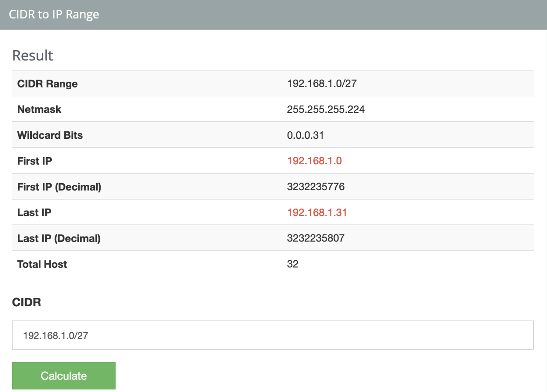Click the First IP (Decimal) row

point(142,186)
